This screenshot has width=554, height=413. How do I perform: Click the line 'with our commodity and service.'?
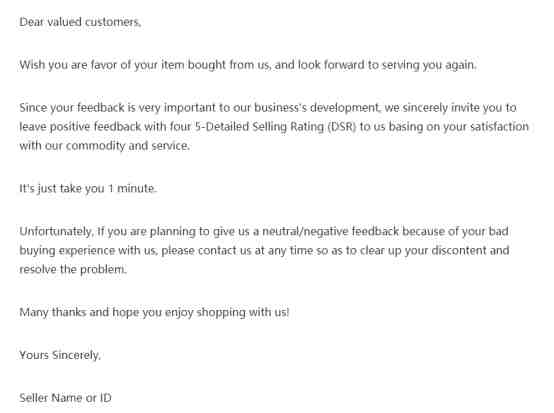(x=105, y=146)
